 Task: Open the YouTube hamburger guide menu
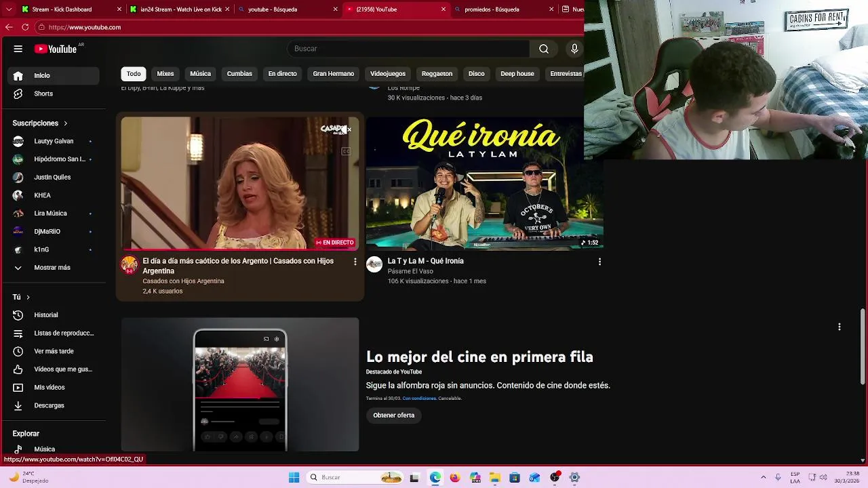tap(18, 49)
